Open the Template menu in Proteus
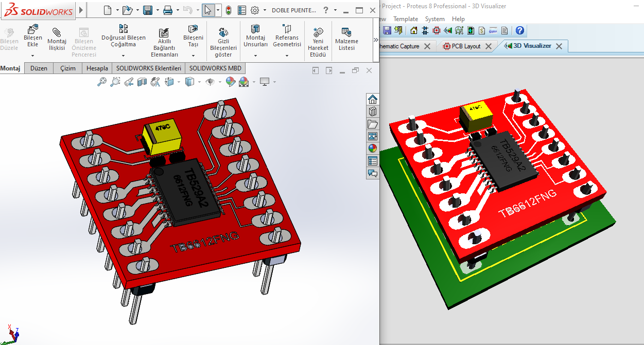Screen dimensions: 644x345 [x=406, y=19]
